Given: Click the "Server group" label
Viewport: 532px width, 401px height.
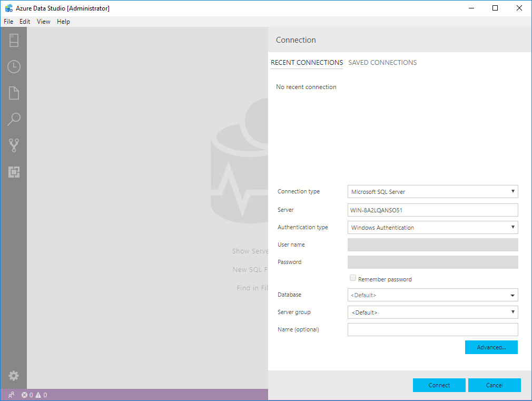Looking at the screenshot, I should click(x=294, y=312).
